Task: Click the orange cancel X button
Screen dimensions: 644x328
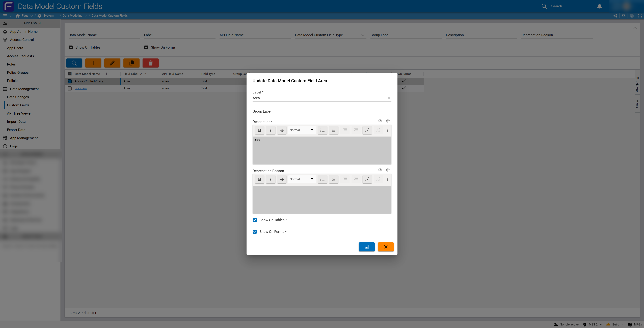Action: [x=386, y=247]
